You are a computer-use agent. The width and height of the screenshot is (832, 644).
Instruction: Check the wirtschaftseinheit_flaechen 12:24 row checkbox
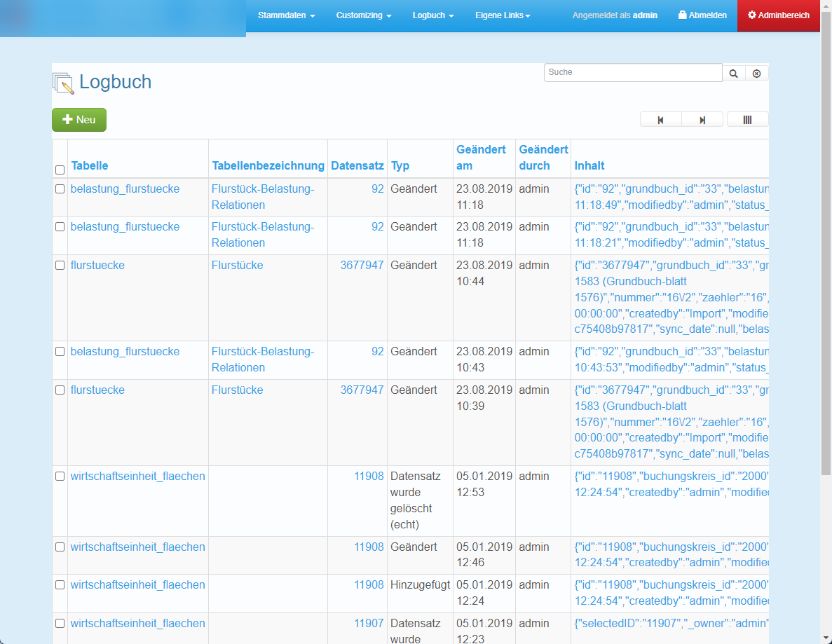pyautogui.click(x=60, y=584)
